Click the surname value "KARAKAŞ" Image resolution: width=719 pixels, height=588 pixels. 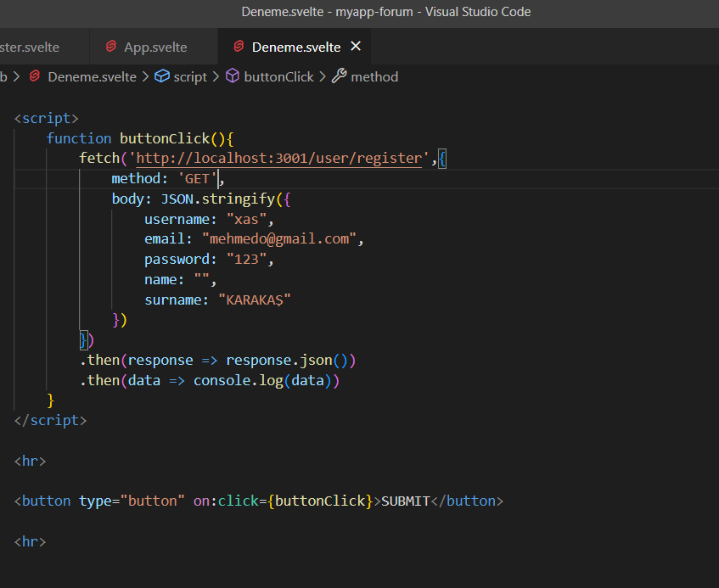[255, 300]
